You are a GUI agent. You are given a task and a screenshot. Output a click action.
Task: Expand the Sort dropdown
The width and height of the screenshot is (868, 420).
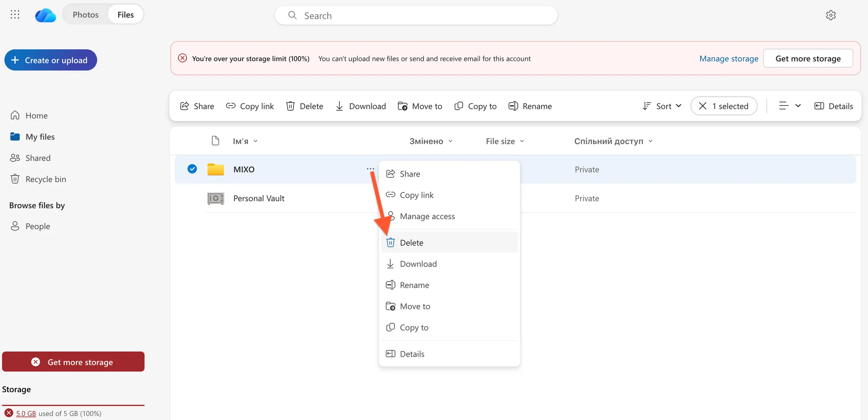(662, 106)
